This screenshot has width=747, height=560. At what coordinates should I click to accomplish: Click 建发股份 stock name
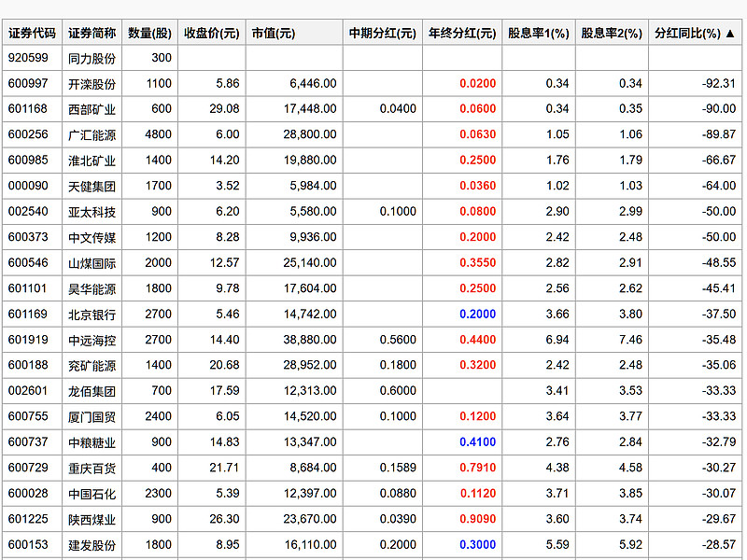[92, 545]
